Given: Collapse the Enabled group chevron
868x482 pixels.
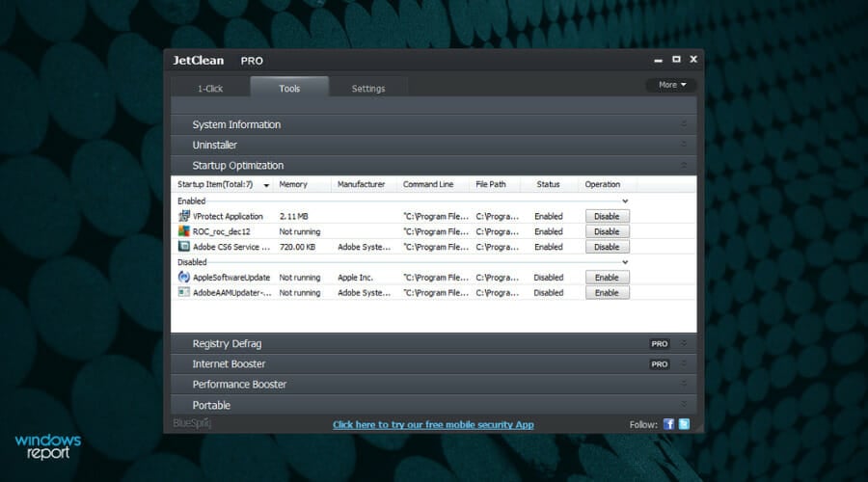Looking at the screenshot, I should pos(625,201).
